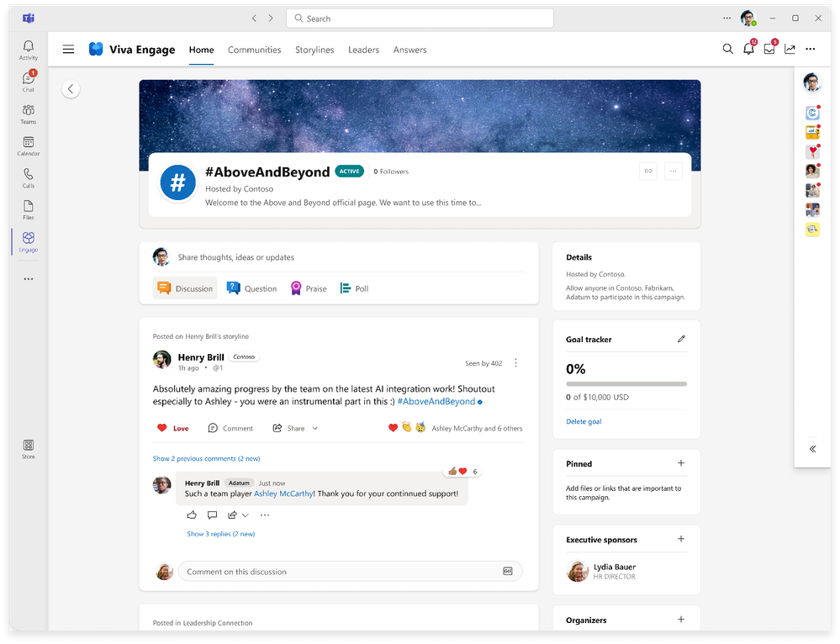Open Activity in Teams sidebar
Image resolution: width=840 pixels, height=644 pixels.
point(29,50)
